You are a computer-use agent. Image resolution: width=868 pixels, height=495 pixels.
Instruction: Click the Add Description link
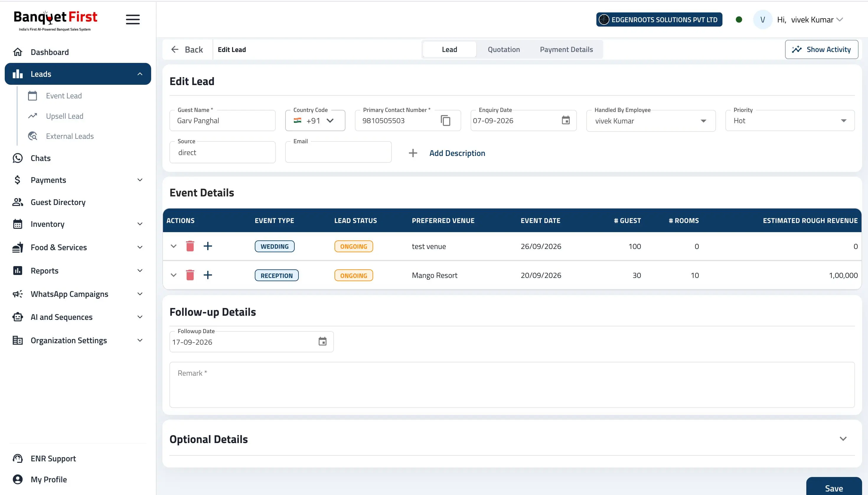(457, 153)
